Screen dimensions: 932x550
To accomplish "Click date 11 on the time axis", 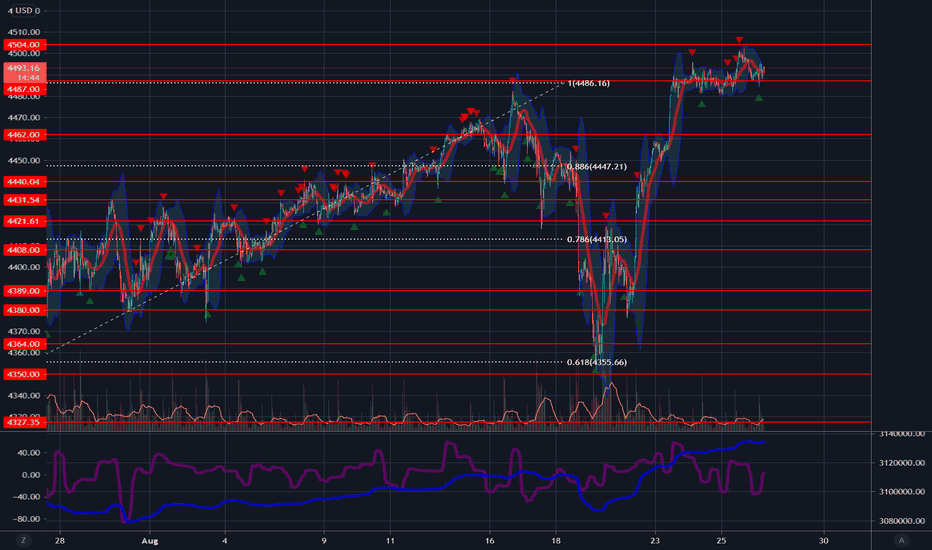I will point(390,540).
